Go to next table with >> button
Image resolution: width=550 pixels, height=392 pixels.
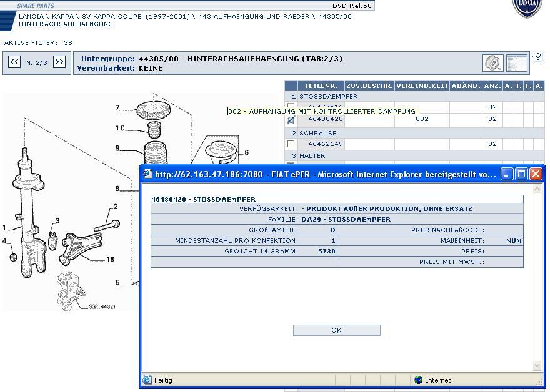pos(59,62)
